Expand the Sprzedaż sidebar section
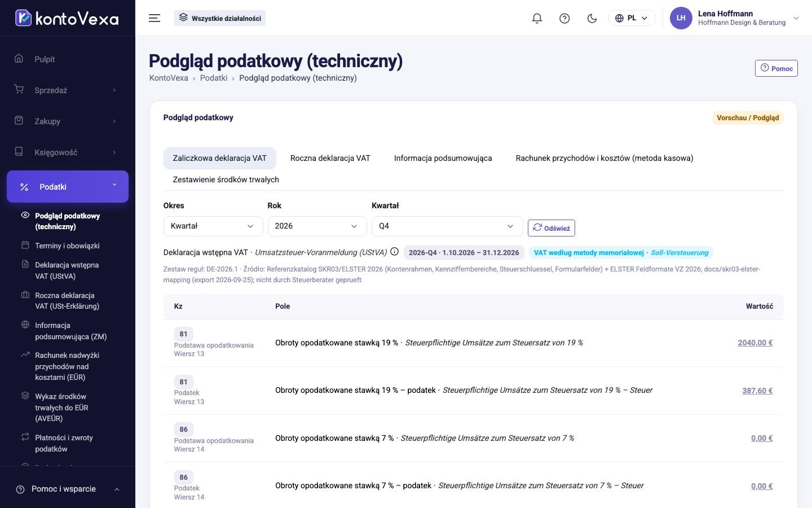This screenshot has height=508, width=812. point(68,90)
